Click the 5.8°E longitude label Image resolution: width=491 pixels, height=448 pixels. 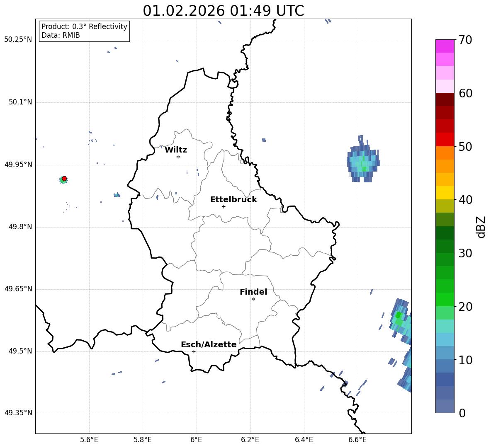coord(143,440)
